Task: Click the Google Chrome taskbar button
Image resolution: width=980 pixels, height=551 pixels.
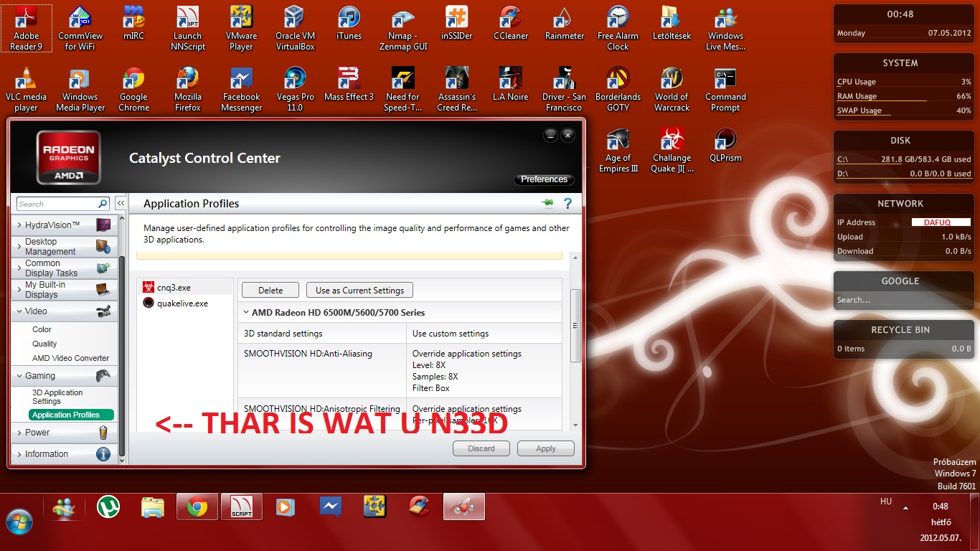Action: click(x=197, y=507)
